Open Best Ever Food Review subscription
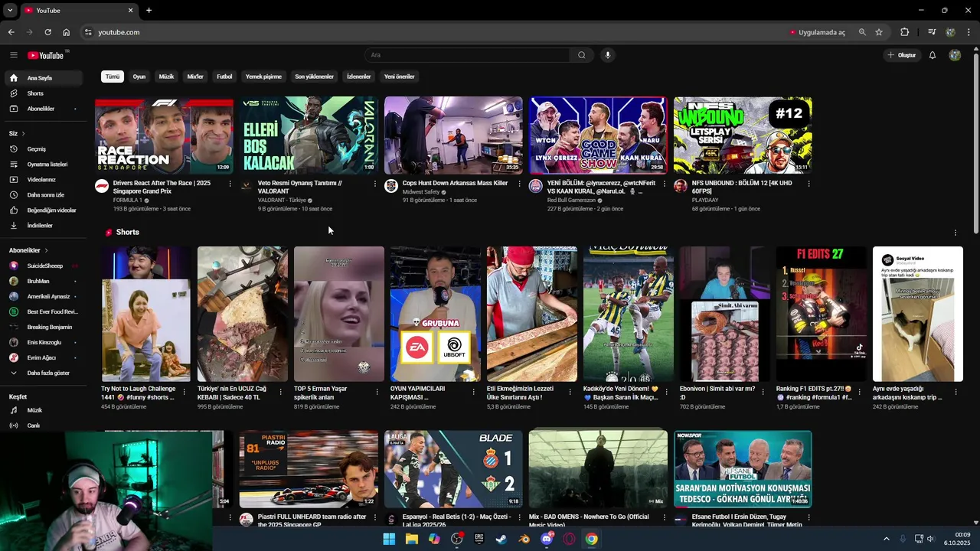 (x=44, y=311)
